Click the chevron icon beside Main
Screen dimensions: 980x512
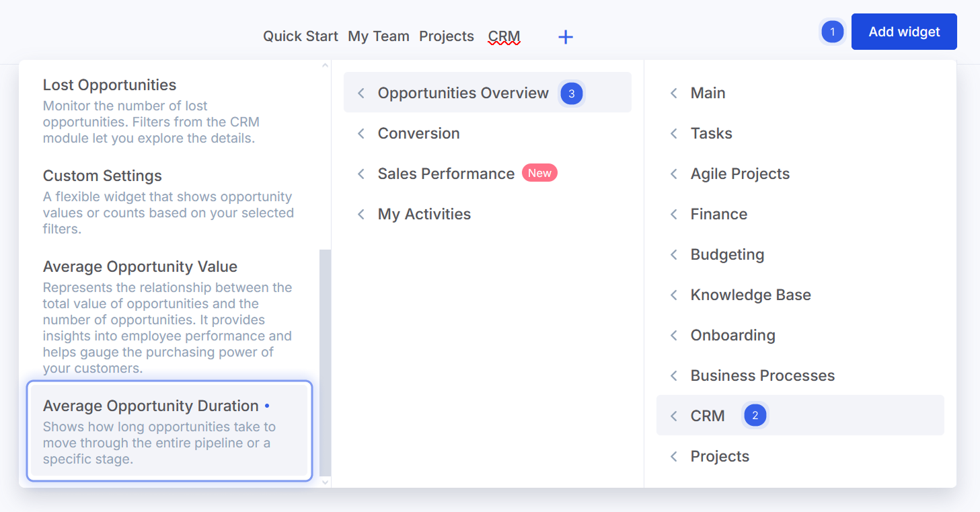[674, 94]
